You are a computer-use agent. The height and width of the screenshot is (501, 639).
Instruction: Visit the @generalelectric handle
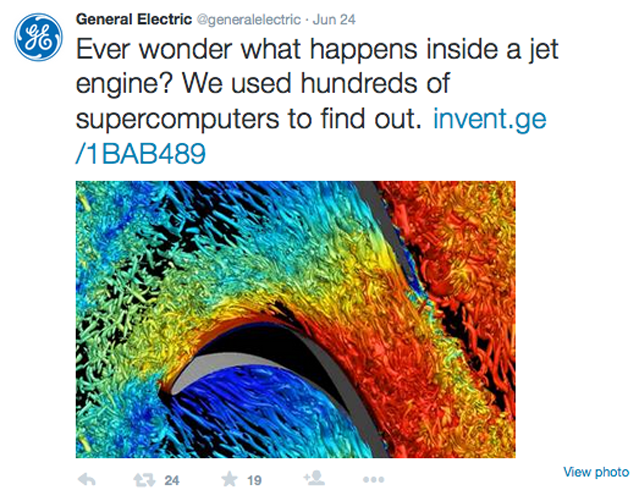click(x=249, y=20)
